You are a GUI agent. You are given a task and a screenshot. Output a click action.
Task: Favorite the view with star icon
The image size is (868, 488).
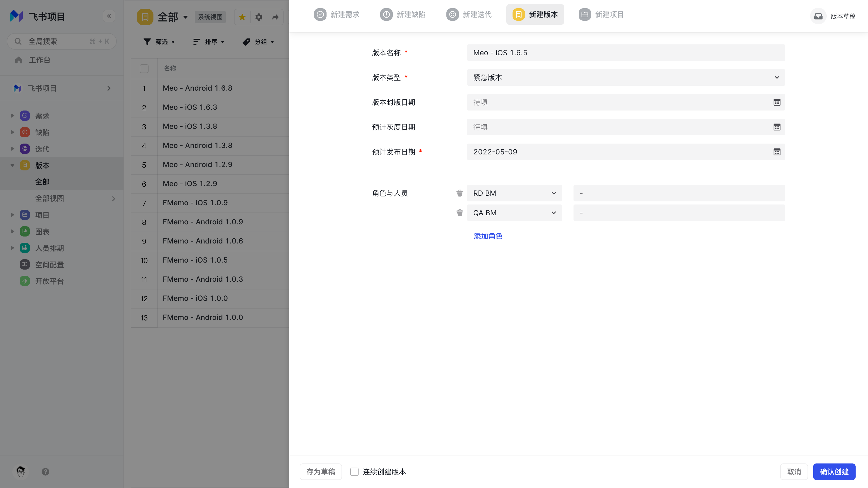(242, 17)
